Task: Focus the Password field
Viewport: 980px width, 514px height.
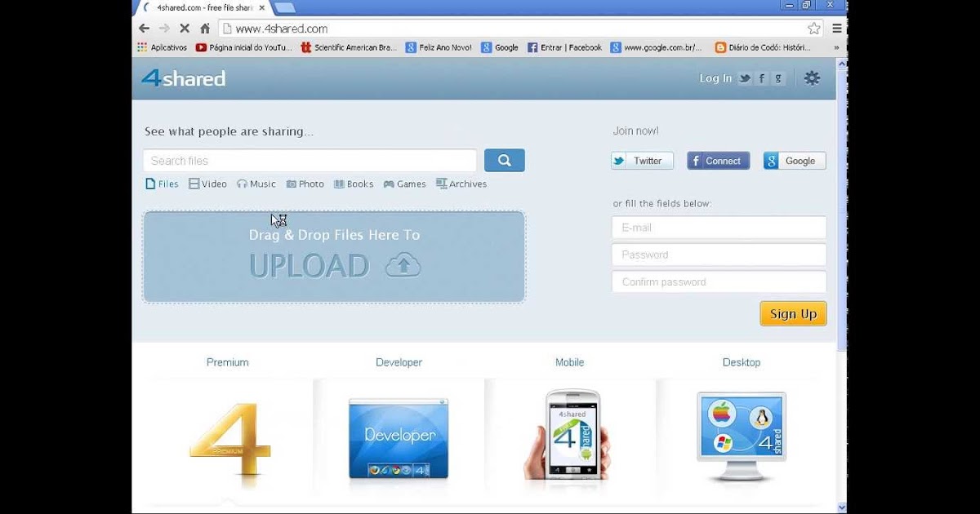Action: pyautogui.click(x=719, y=255)
